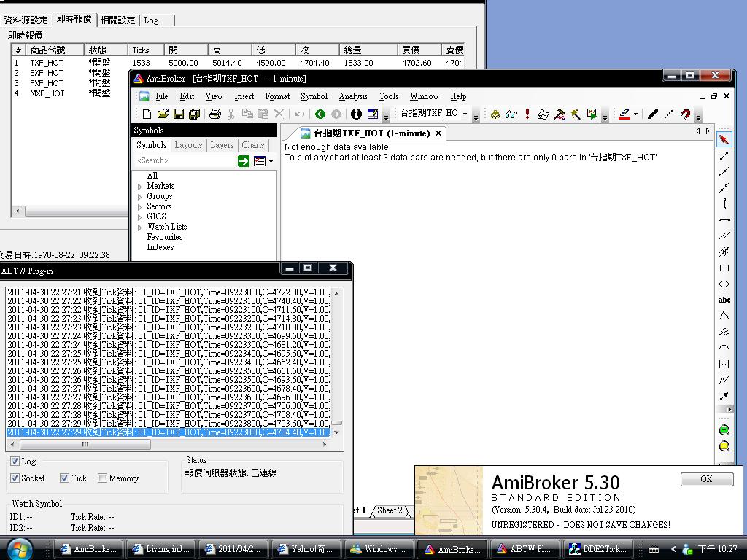Open the File menu

pyautogui.click(x=162, y=96)
